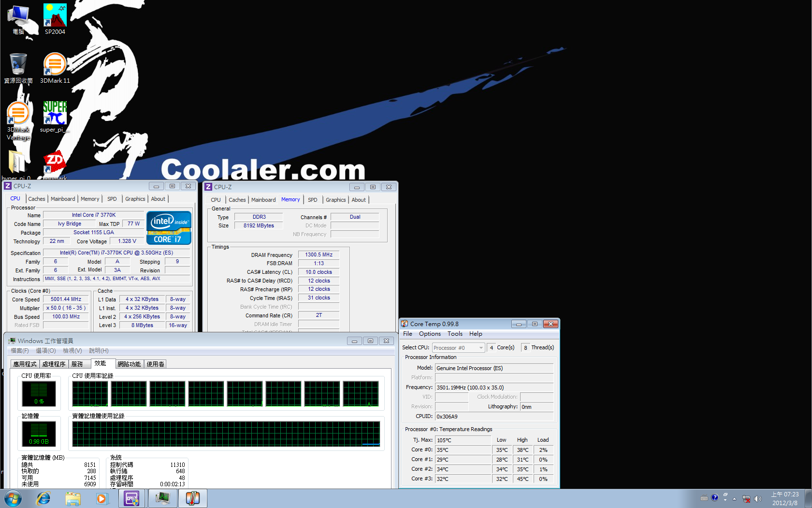
Task: Click the Core Speed value 5001.44 MHz
Action: tap(66, 299)
